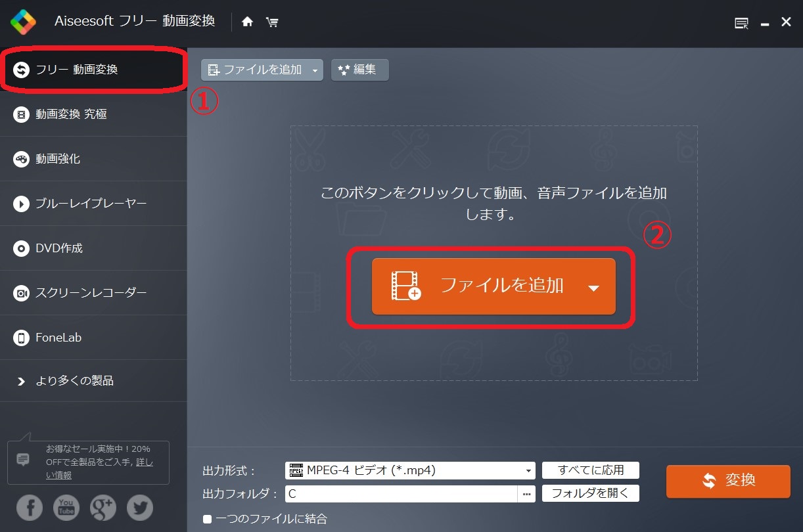Open dropdown arrow on orange ファイルを追加 button
The height and width of the screenshot is (532, 803).
(593, 288)
